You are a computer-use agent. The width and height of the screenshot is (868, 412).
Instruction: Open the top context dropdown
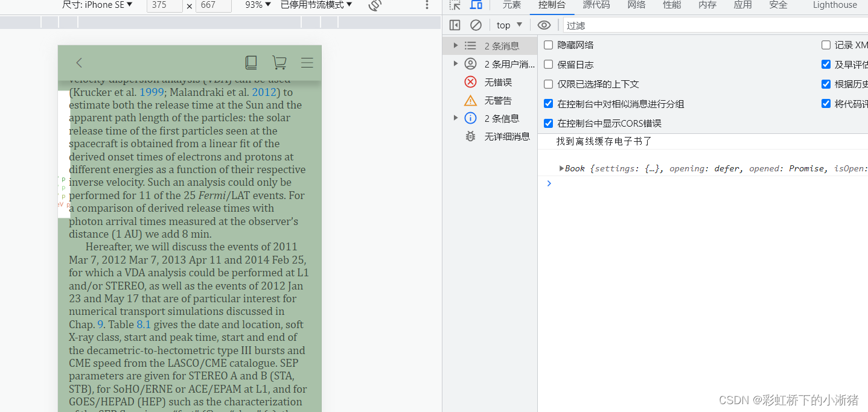pos(509,25)
